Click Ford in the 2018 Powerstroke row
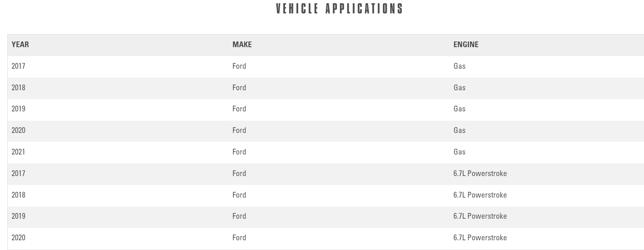 pyautogui.click(x=239, y=195)
